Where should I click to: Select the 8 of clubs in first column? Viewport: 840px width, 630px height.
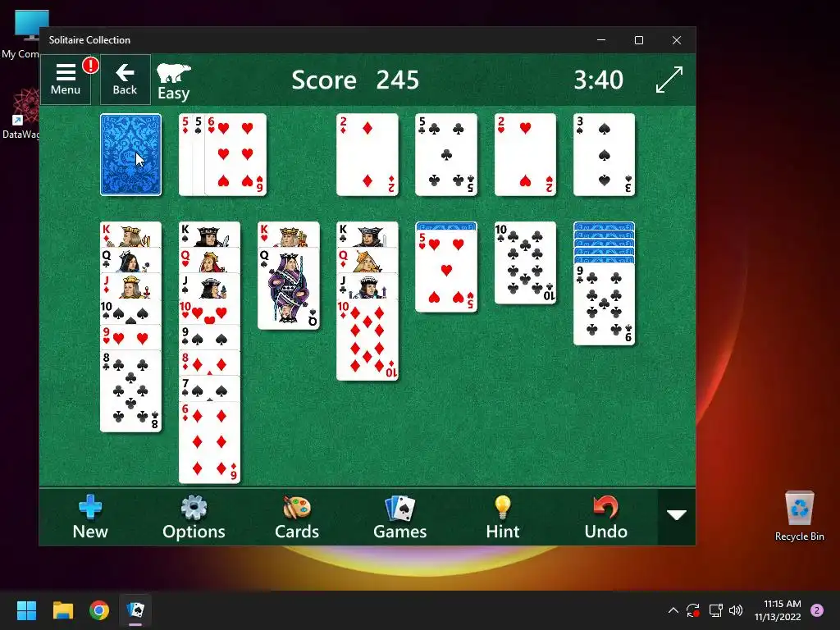pos(130,391)
